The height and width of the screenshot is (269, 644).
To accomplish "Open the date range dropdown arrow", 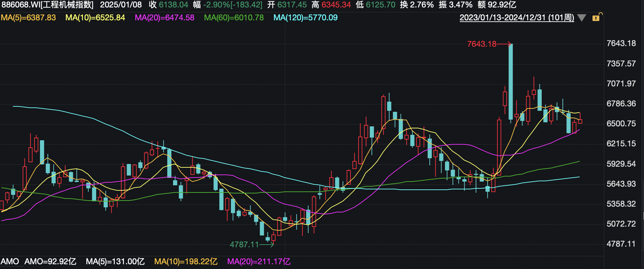I will [582, 18].
